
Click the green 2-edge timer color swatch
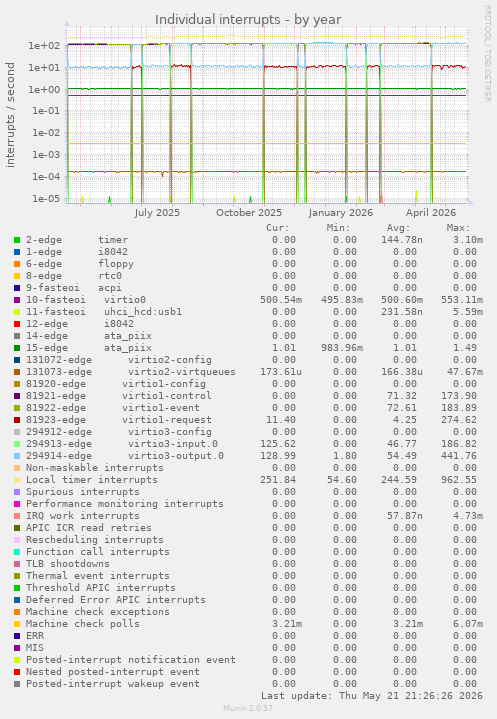[17, 240]
